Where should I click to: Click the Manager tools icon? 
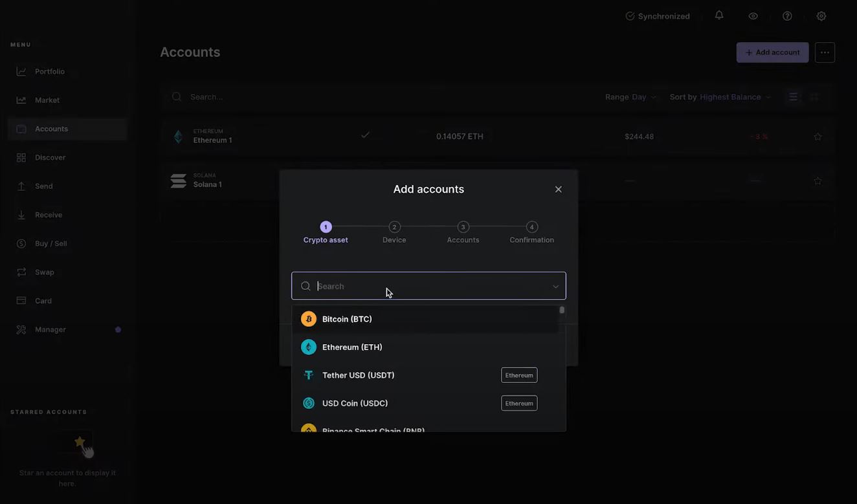[21, 329]
